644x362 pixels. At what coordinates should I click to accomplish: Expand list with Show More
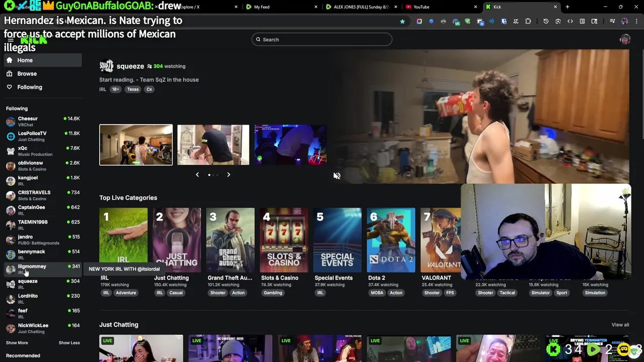point(17,343)
